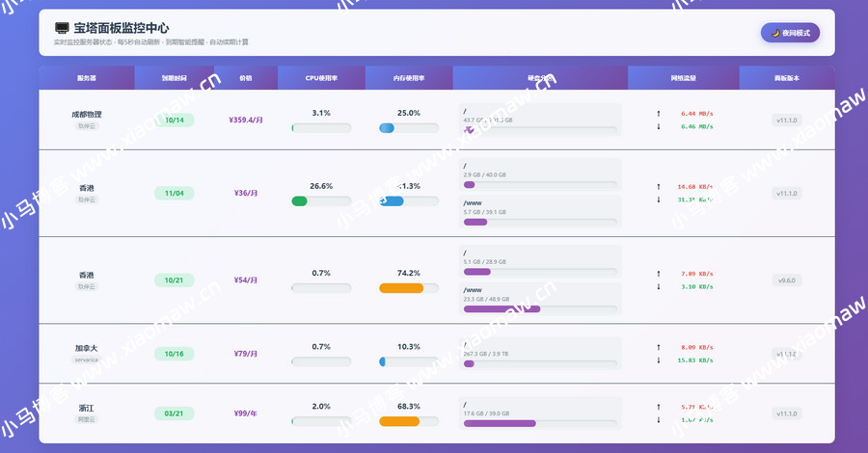This screenshot has height=453, width=868.
Task: Click the download arrow in 加拿大 row
Action: pyautogui.click(x=659, y=360)
